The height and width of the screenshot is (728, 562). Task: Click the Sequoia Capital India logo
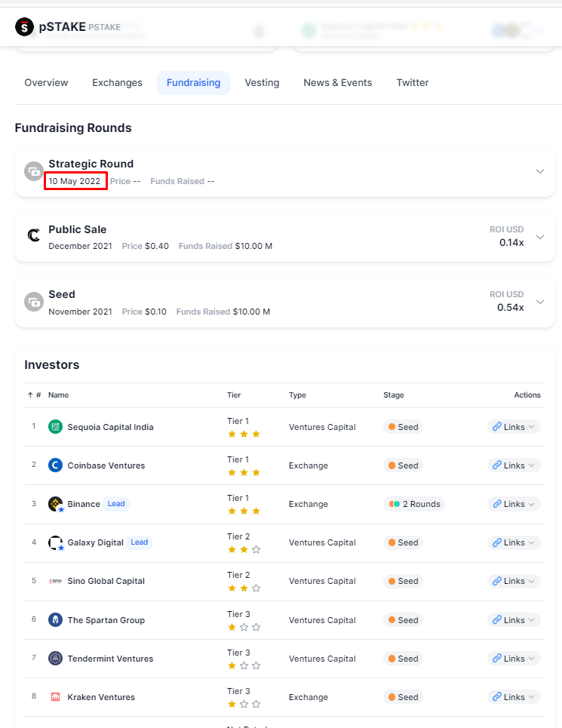55,427
